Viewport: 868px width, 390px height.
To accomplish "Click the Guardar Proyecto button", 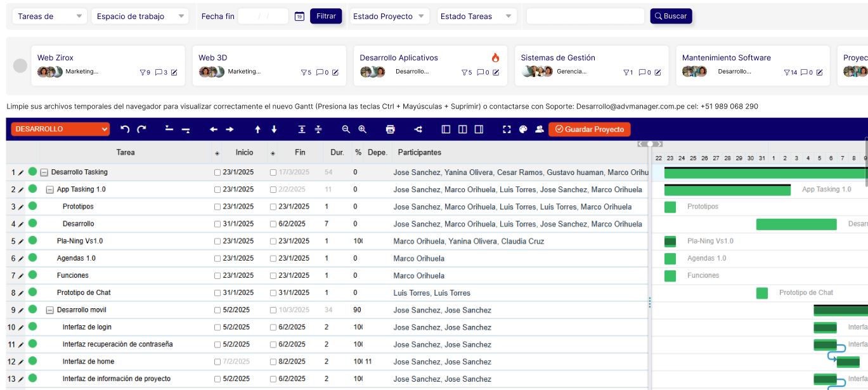I will click(590, 129).
